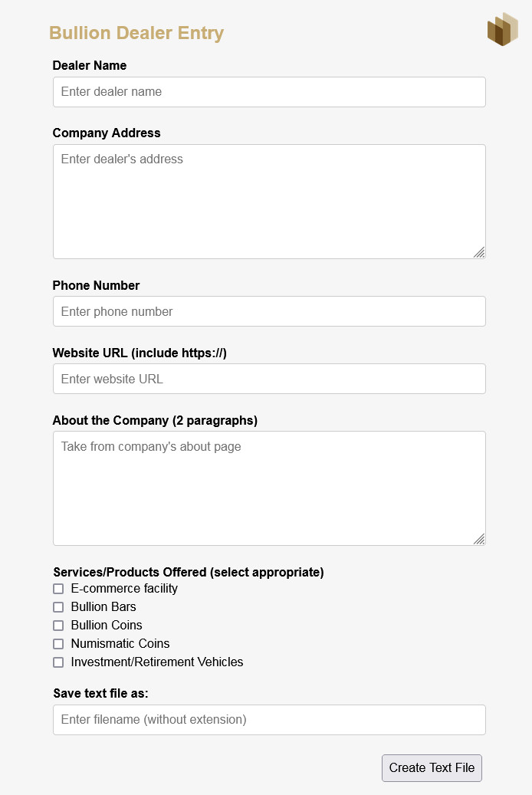Click the Dealer Name input field
Screen dimensions: 532x795
269,92
